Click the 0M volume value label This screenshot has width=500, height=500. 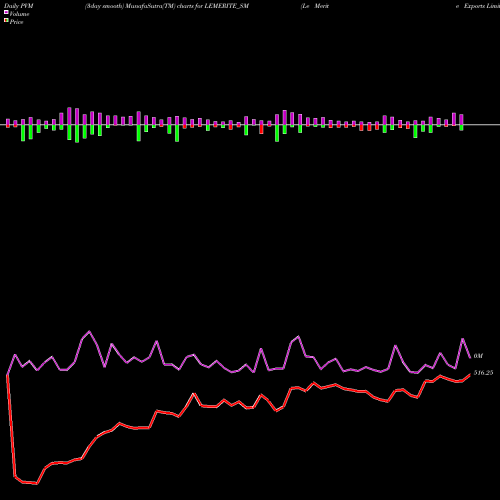478,356
